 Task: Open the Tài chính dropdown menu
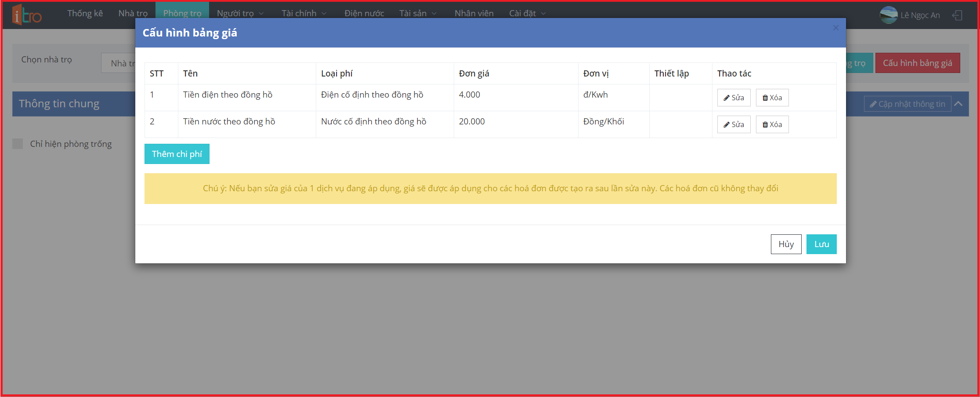[x=304, y=14]
